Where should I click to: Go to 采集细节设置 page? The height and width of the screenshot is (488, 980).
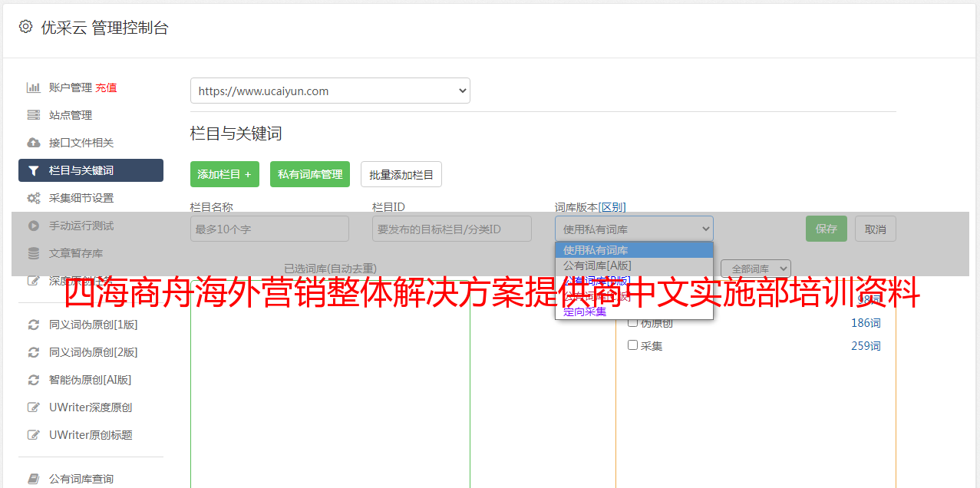point(81,198)
